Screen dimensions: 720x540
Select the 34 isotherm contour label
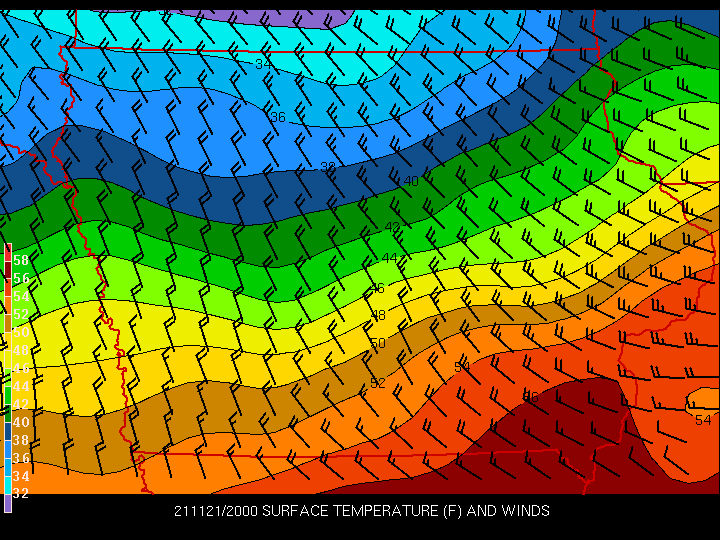tap(263, 64)
